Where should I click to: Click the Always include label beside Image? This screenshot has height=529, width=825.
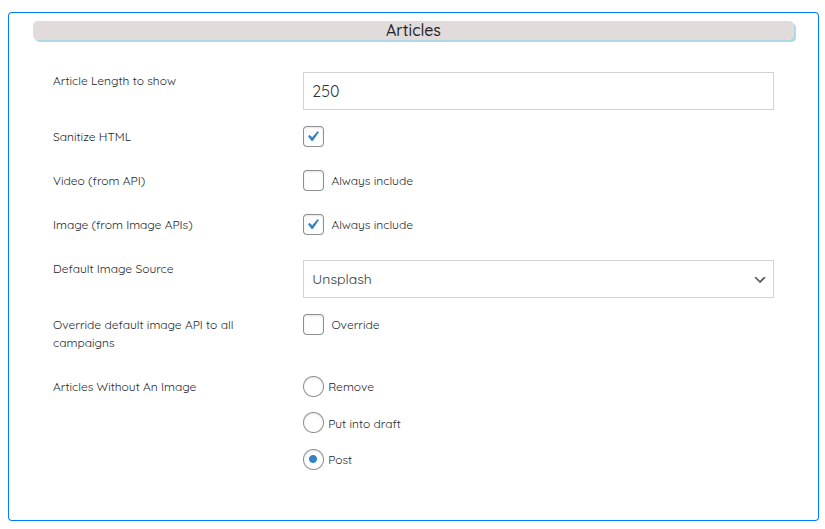point(372,225)
